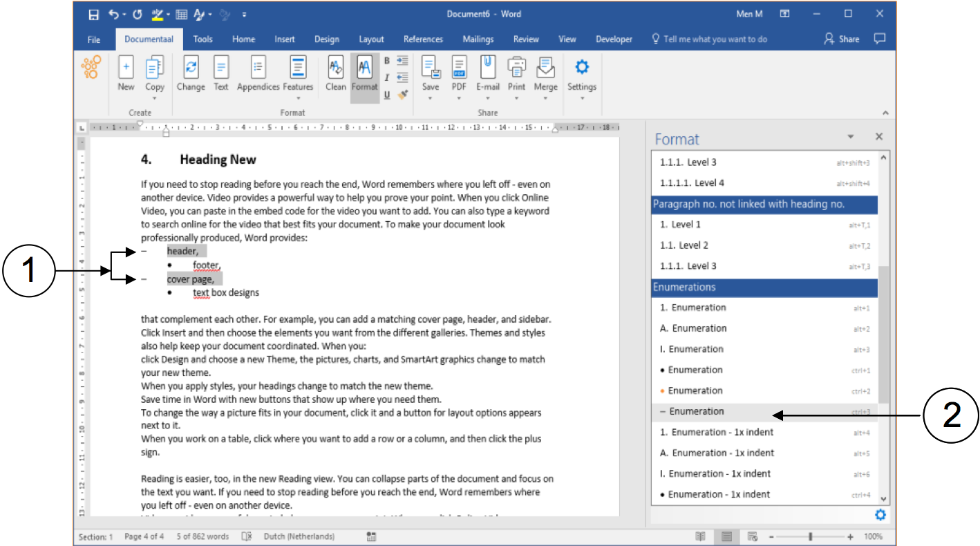Click the table icon in quick access toolbar
The width and height of the screenshot is (980, 546).
pos(182,14)
